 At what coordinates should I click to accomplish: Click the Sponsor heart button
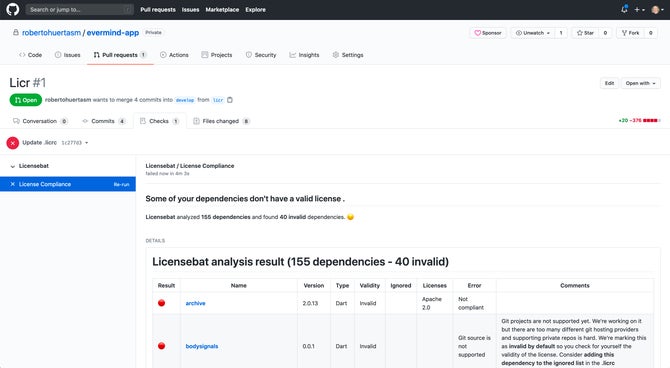coord(488,33)
